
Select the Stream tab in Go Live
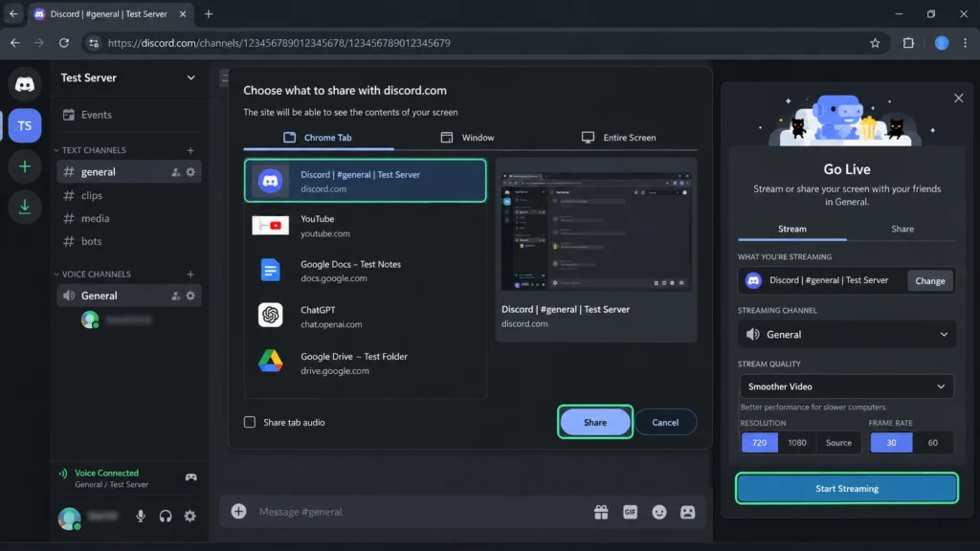tap(791, 229)
